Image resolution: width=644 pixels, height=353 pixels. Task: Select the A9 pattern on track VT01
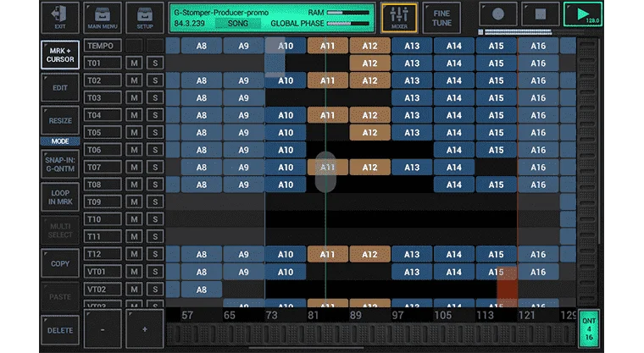click(x=243, y=272)
